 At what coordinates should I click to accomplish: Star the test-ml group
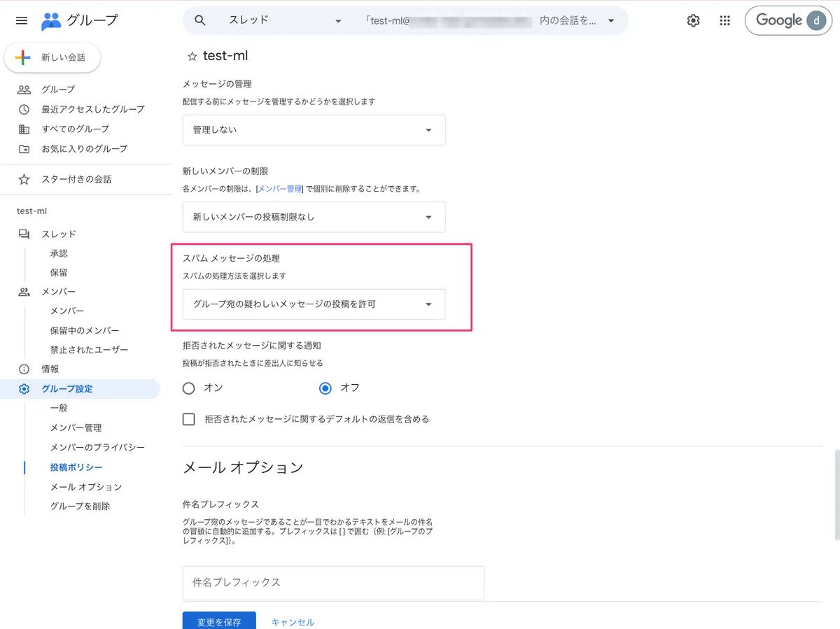point(192,56)
